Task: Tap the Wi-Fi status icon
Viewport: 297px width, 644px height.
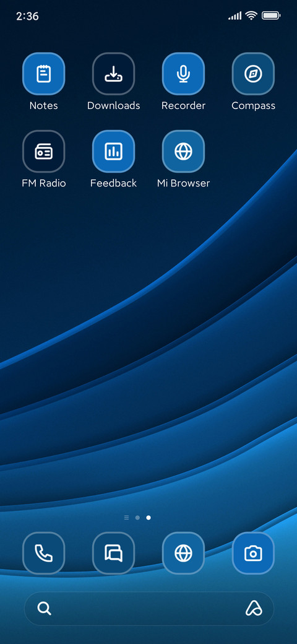Action: 251,16
